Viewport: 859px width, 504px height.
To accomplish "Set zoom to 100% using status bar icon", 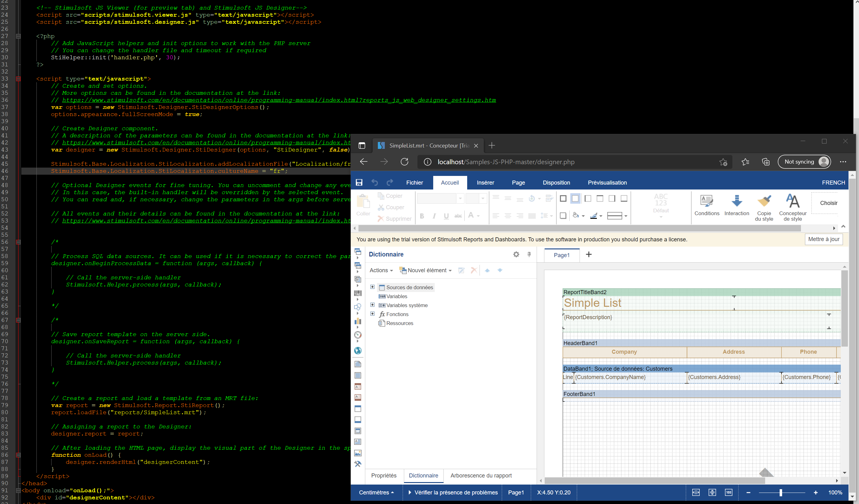I will tap(728, 492).
